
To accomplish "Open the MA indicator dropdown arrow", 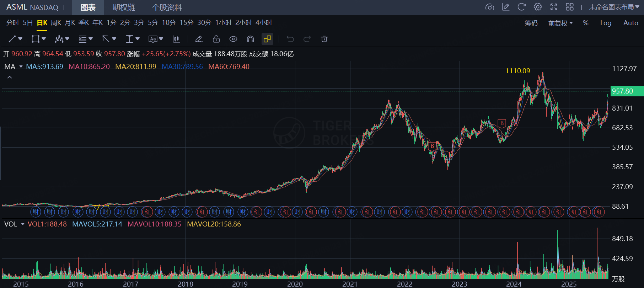I will (21, 67).
